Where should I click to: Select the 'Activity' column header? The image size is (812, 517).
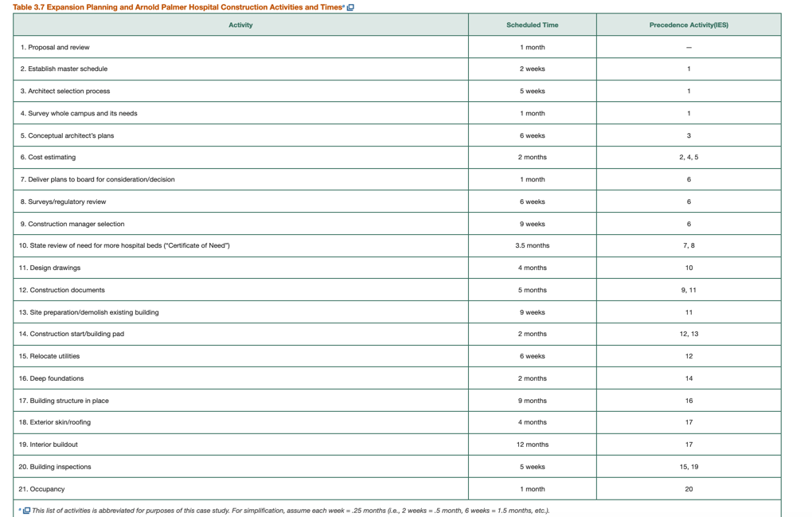click(240, 25)
